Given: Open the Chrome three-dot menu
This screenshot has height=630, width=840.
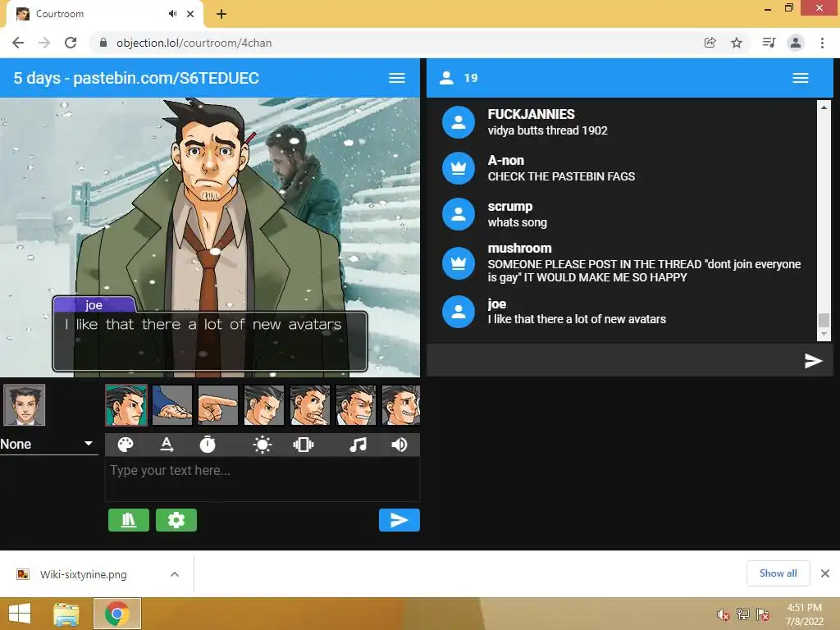Looking at the screenshot, I should (x=822, y=43).
